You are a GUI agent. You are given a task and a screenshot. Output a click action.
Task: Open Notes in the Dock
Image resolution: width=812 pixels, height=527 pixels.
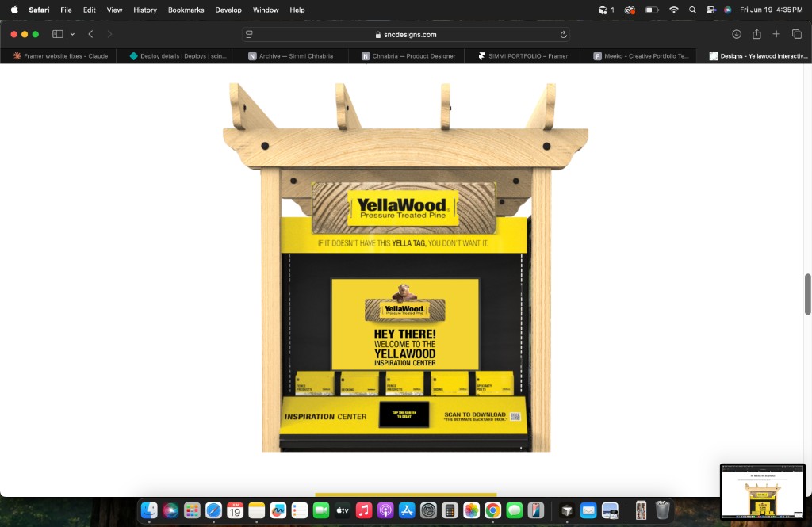pos(256,510)
